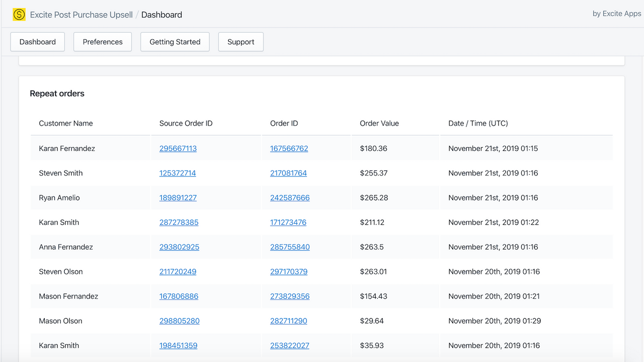Open source order 198451359 in the last row
The image size is (644, 362).
(178, 345)
